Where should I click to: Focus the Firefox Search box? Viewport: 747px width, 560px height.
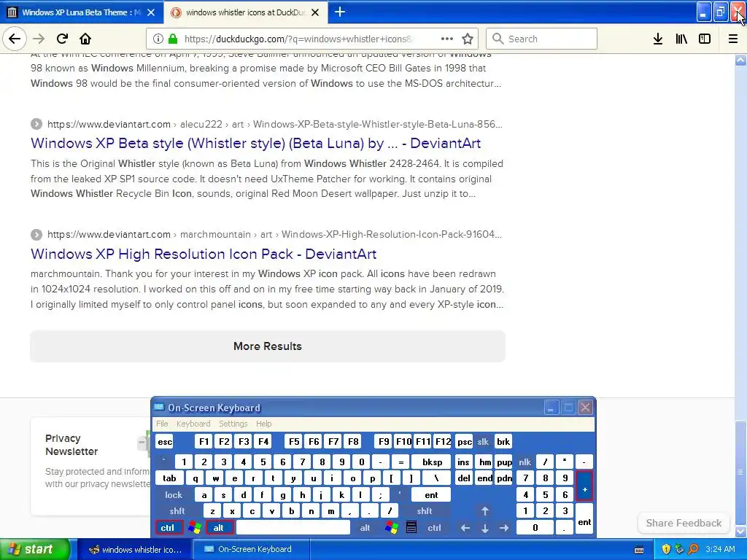[x=541, y=39]
